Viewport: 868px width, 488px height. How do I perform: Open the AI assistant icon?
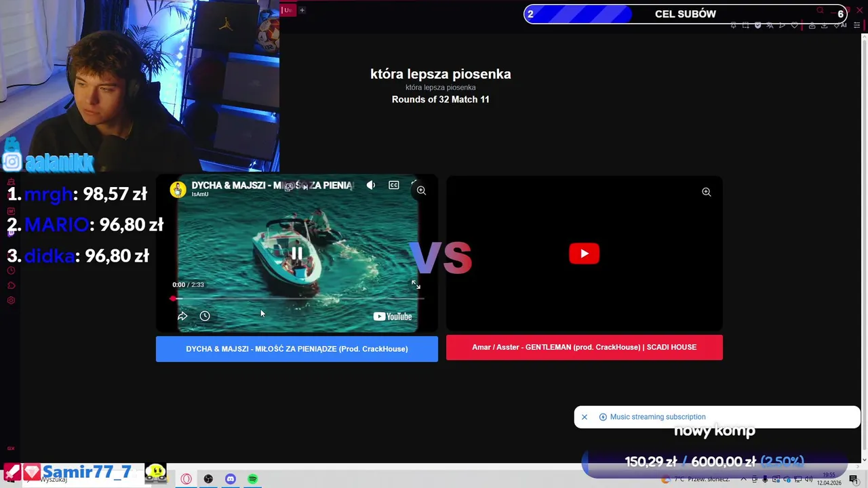tap(841, 25)
